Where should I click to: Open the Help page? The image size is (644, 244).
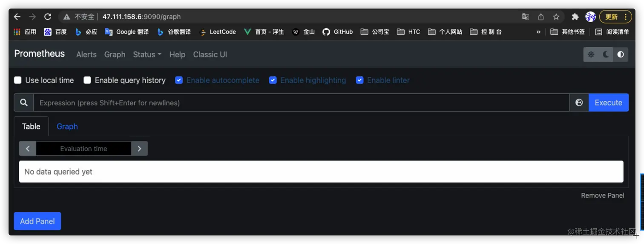click(177, 55)
